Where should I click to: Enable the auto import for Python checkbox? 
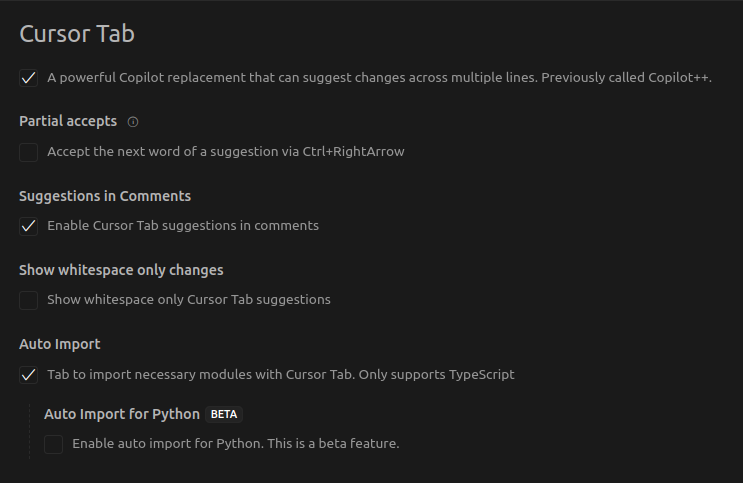pos(54,444)
